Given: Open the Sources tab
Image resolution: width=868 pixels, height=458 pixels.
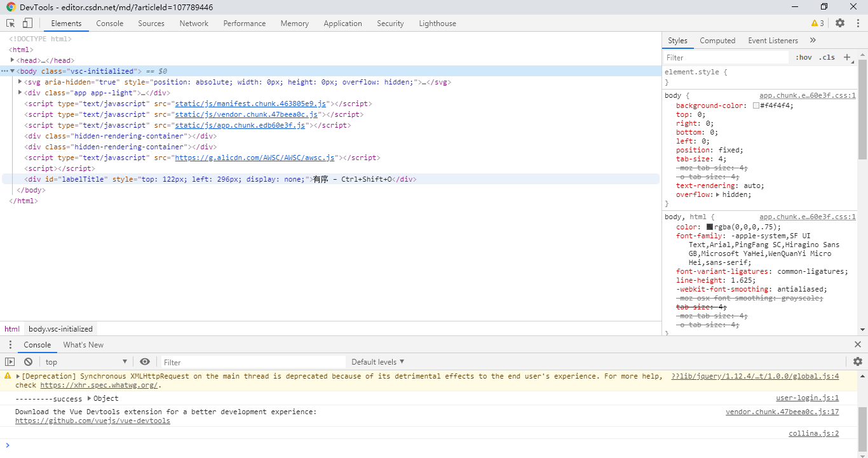Looking at the screenshot, I should pyautogui.click(x=151, y=23).
